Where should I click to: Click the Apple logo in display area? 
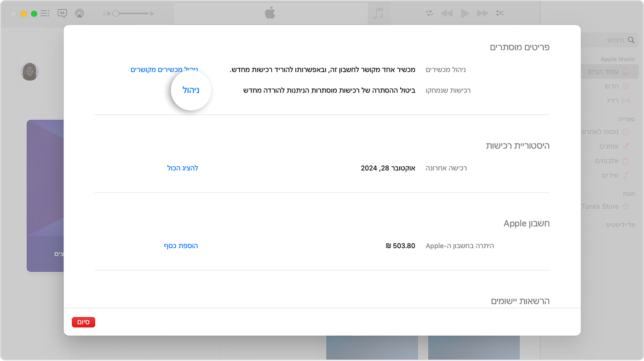point(270,13)
